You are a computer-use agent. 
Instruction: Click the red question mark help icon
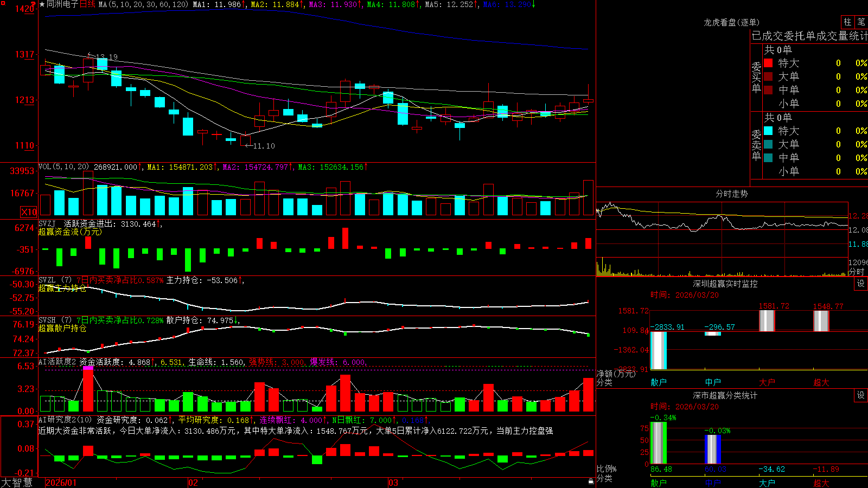coord(34,4)
